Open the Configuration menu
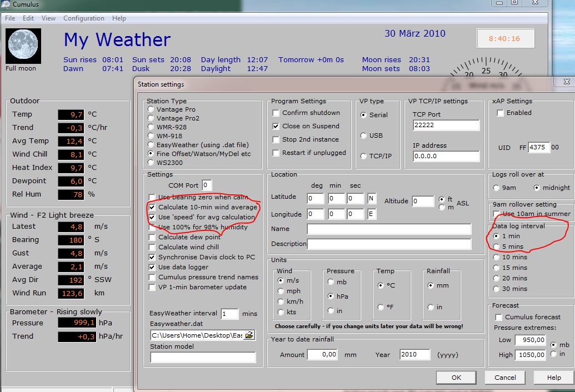The width and height of the screenshot is (575, 392). point(84,18)
